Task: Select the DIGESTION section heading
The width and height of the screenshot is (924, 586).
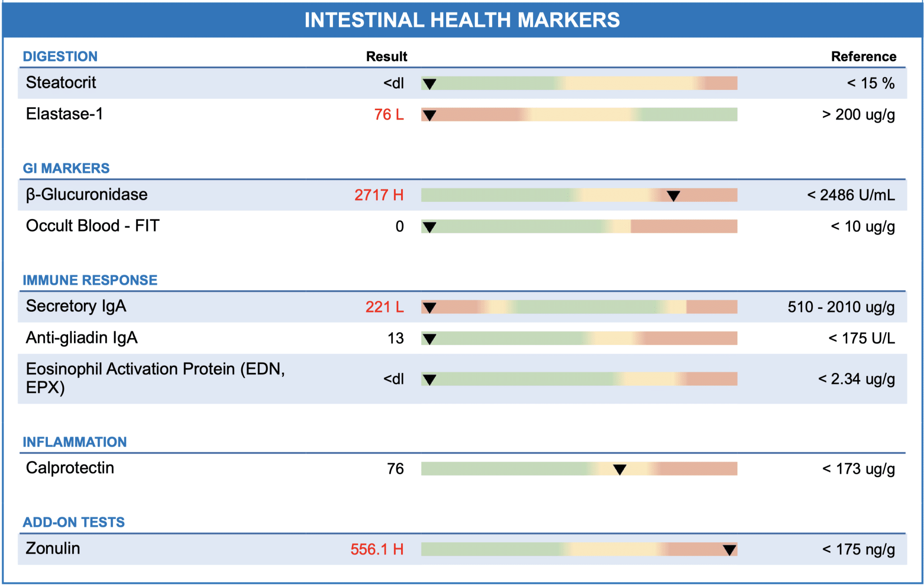Action: click(x=60, y=56)
